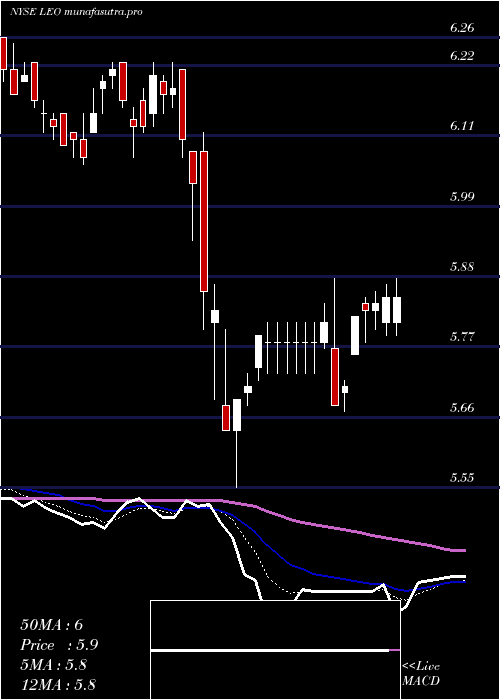500x700 pixels.
Task: Click the 5.77 price axis label
Action: tap(462, 336)
